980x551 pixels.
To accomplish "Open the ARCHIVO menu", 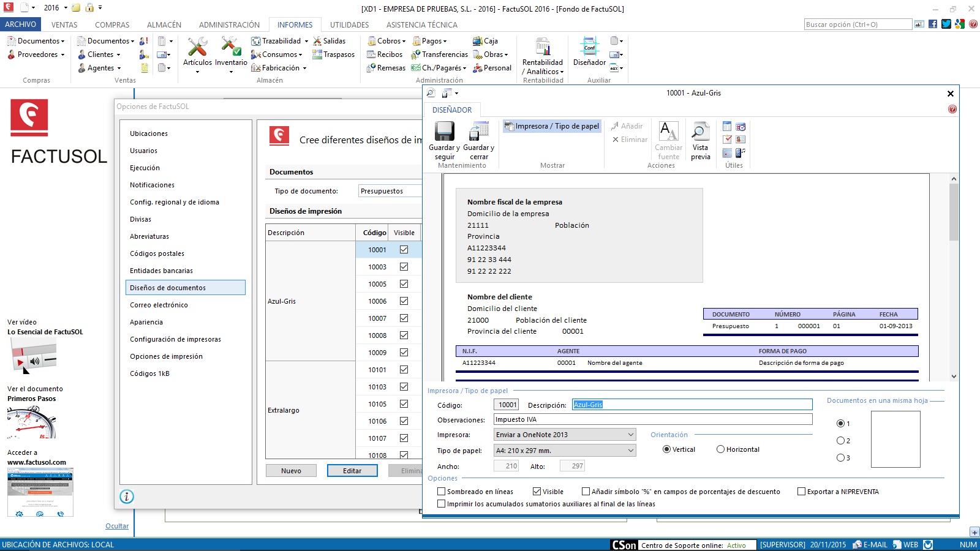I will [x=21, y=24].
